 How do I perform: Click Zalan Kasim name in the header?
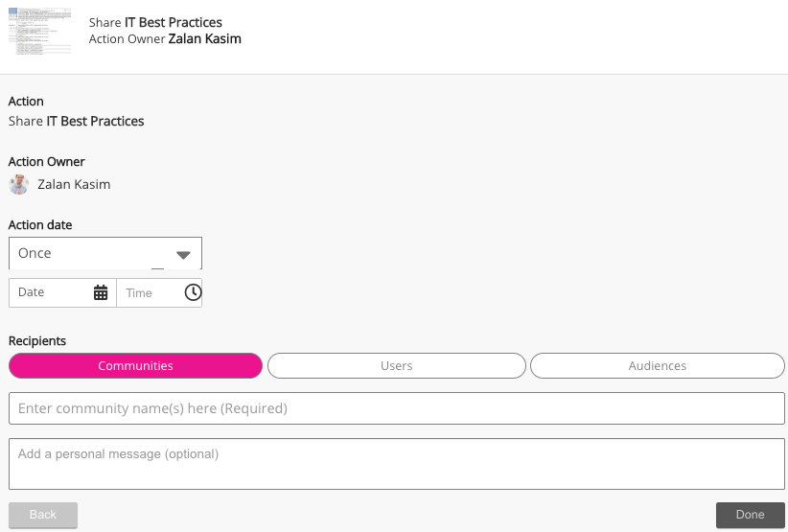coord(204,39)
